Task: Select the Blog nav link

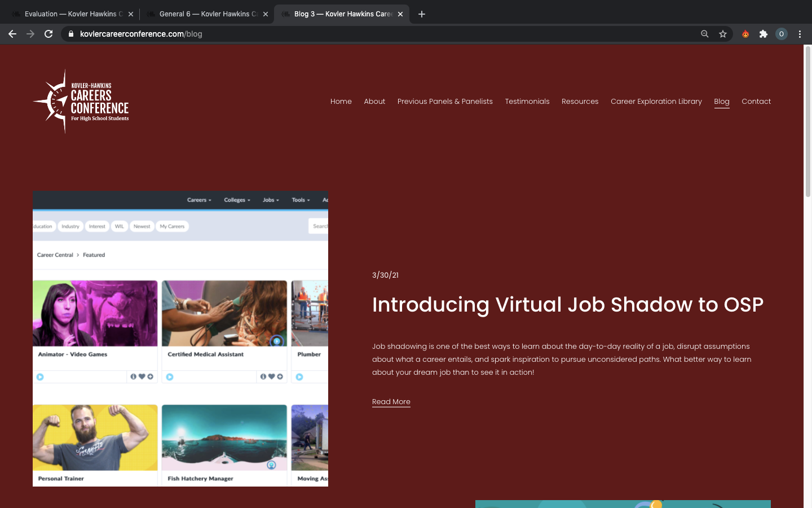Action: (x=722, y=102)
